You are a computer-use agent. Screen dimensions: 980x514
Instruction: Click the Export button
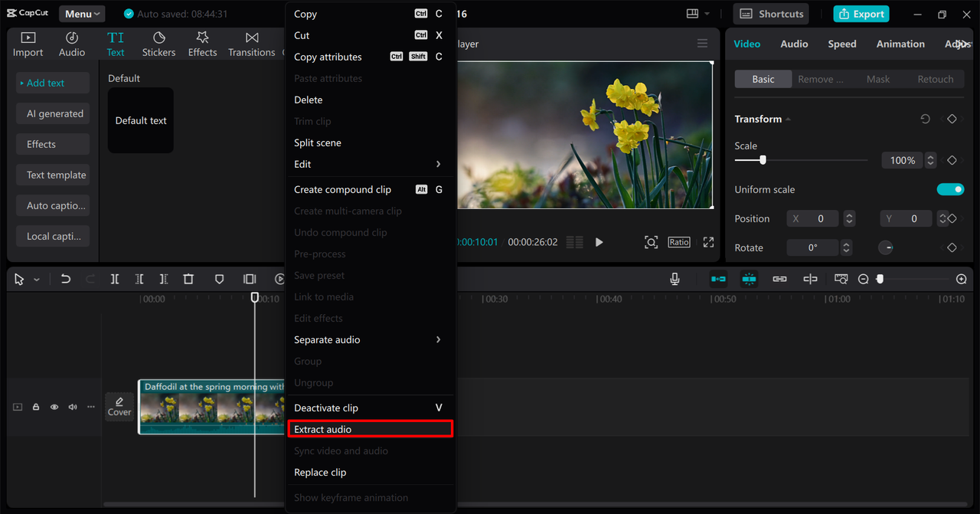point(861,14)
